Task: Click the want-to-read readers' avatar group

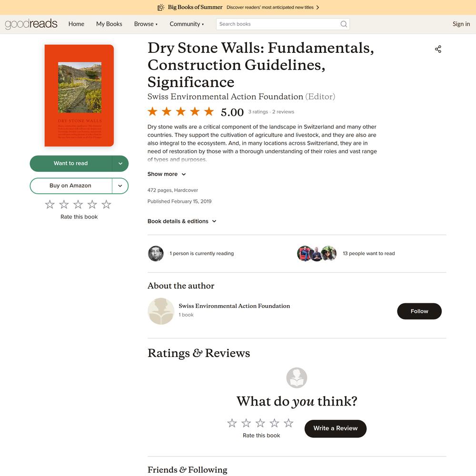Action: pyautogui.click(x=317, y=254)
